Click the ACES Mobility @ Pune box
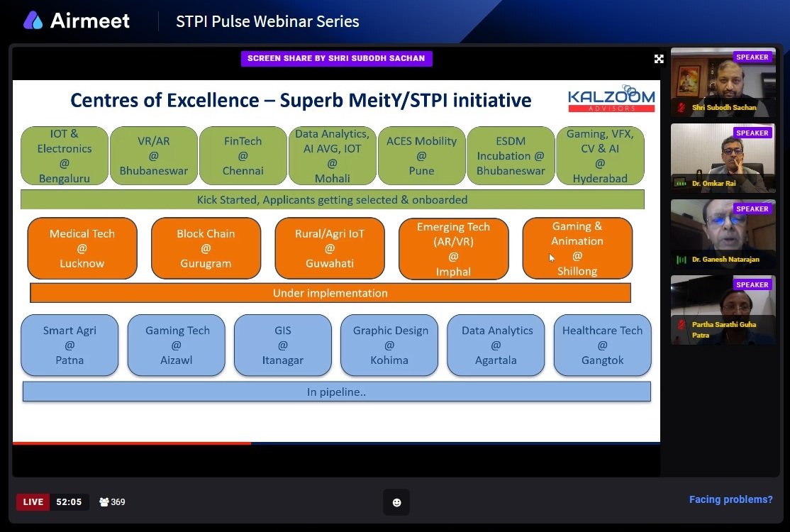 point(421,155)
